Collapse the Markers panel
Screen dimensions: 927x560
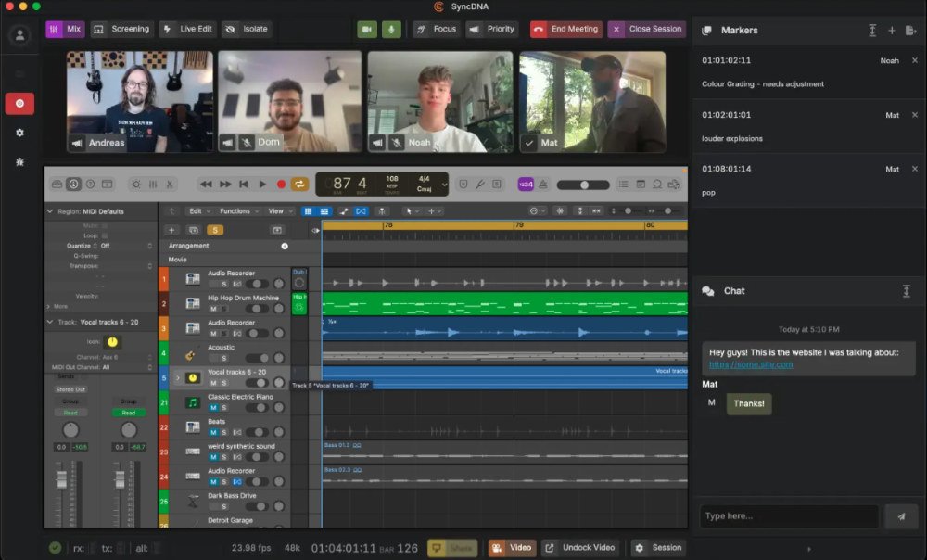[x=872, y=31]
